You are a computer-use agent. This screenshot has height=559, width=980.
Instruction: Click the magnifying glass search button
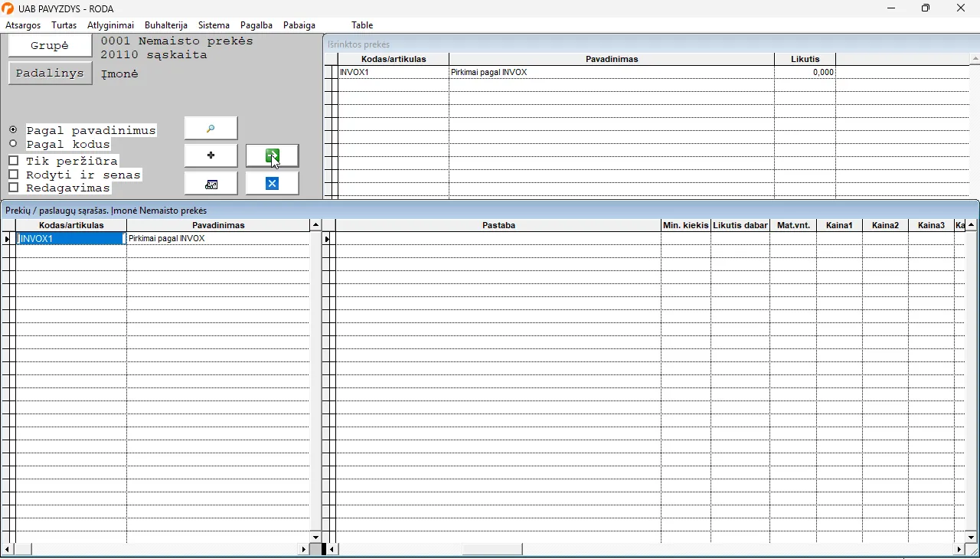pyautogui.click(x=211, y=128)
